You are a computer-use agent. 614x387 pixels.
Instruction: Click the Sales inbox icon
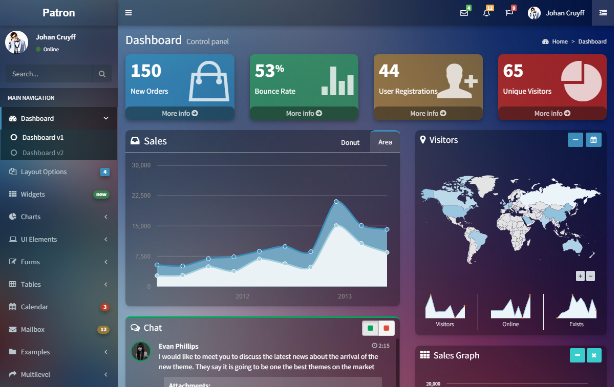point(135,141)
